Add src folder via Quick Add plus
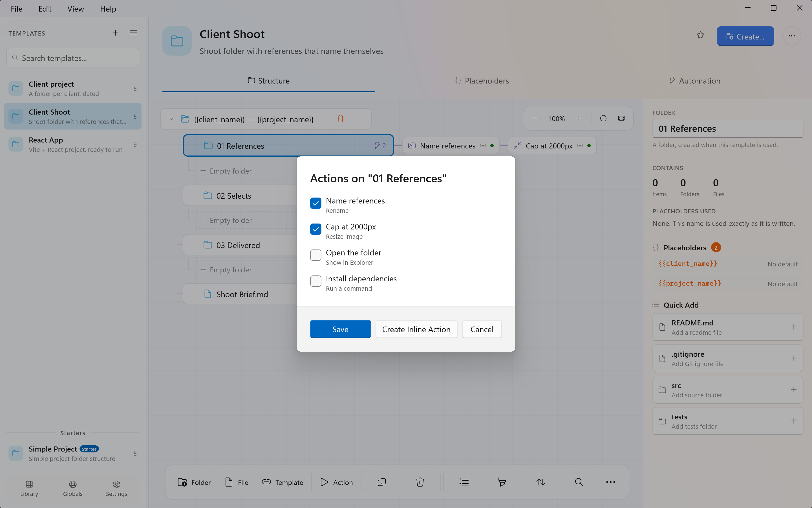 [794, 390]
